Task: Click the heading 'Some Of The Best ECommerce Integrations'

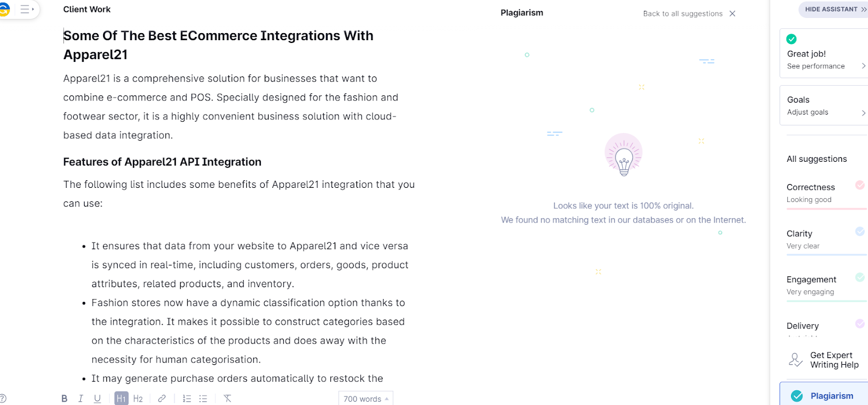Action: coord(218,45)
